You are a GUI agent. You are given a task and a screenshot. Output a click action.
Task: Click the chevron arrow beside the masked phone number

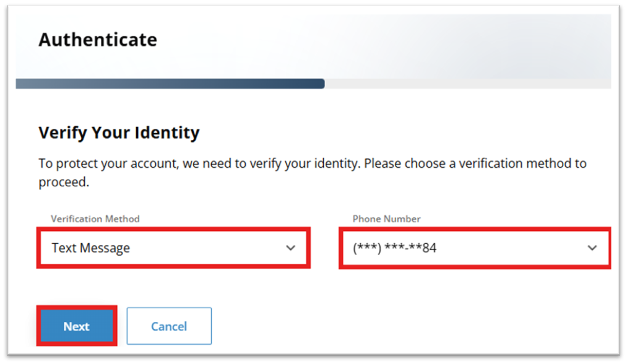592,248
